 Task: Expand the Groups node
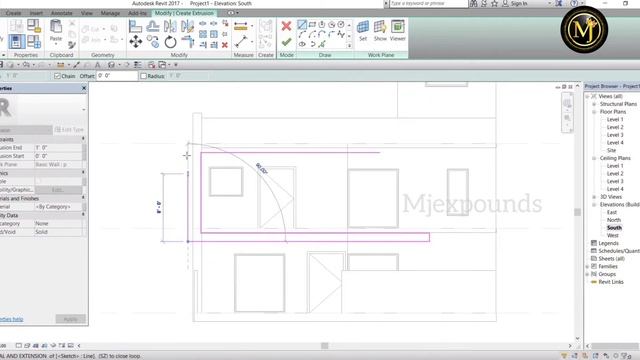587,274
